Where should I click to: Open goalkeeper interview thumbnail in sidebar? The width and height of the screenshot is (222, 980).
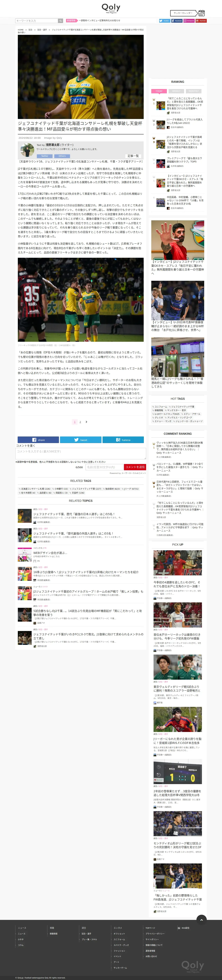tap(178, 240)
